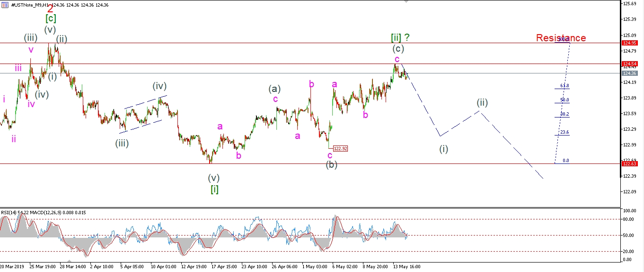Click the Fibonacci 61.8 level marker
This screenshot has width=644, height=272.
click(x=564, y=86)
